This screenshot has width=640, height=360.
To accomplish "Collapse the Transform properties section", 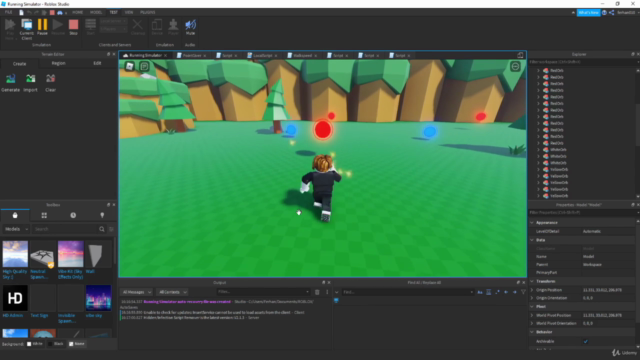I will pyautogui.click(x=532, y=281).
